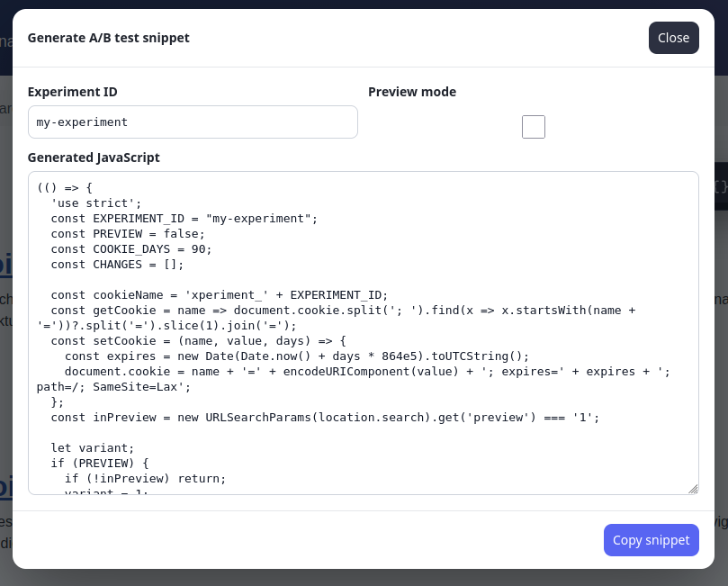Place cursor on the COOKIE_DAYS = 90 line

pyautogui.click(x=130, y=249)
